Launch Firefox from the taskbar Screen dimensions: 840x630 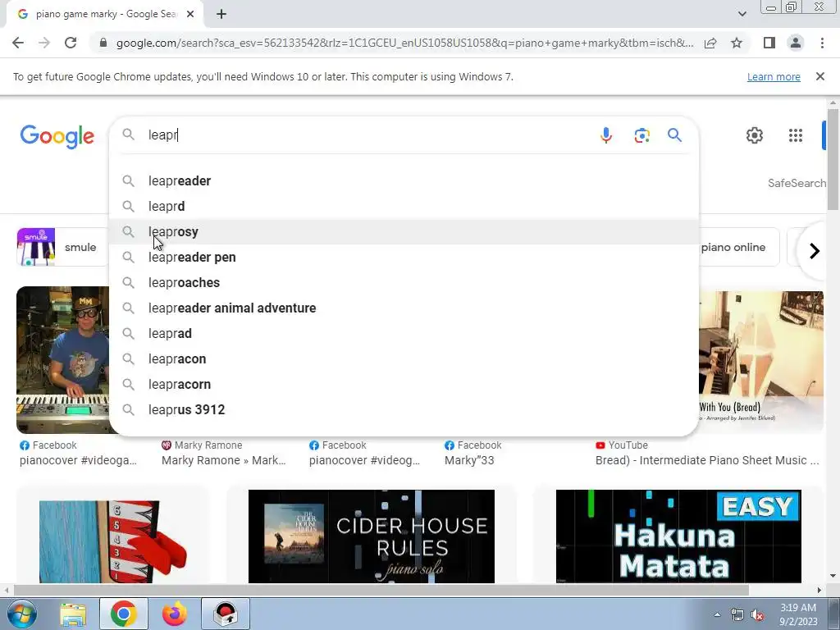click(x=175, y=614)
